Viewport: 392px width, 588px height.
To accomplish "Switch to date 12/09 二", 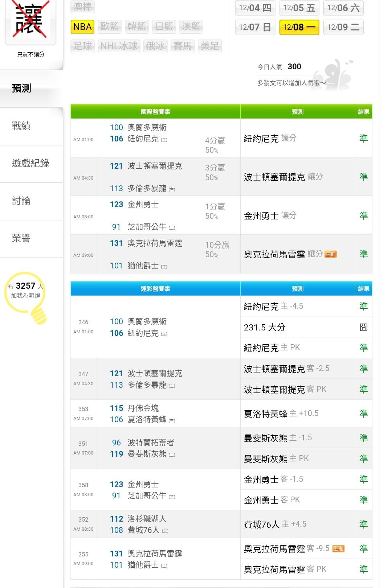I will click(343, 27).
